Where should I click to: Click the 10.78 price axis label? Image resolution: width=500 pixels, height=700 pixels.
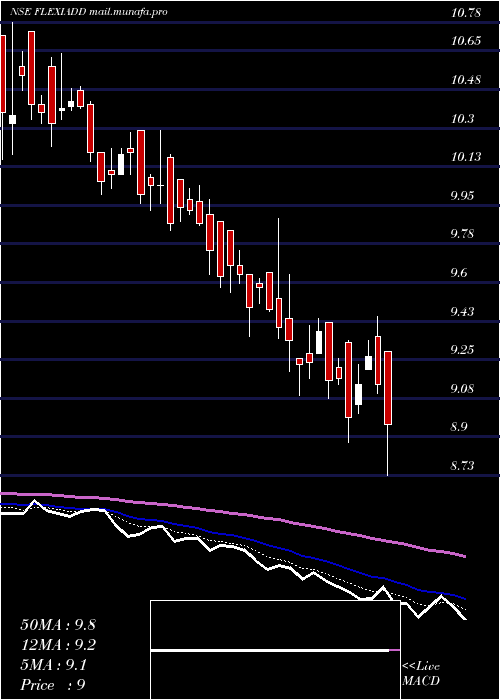coord(466,12)
